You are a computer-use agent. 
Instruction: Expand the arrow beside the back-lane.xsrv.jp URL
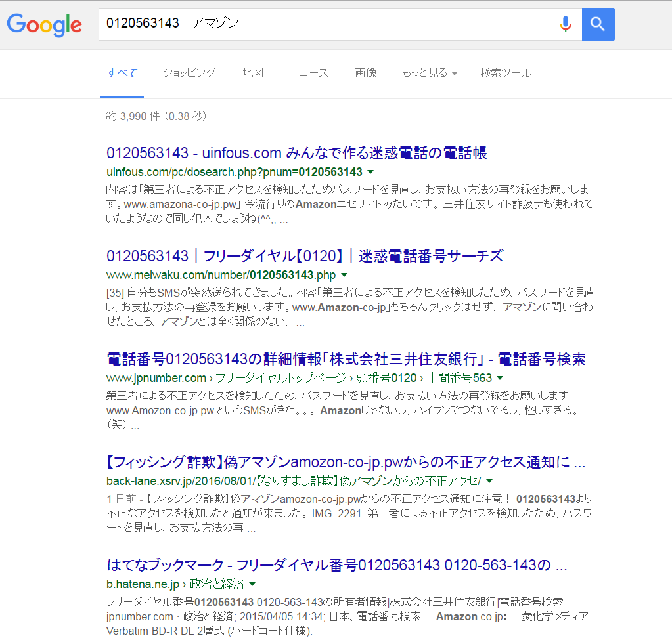click(489, 481)
